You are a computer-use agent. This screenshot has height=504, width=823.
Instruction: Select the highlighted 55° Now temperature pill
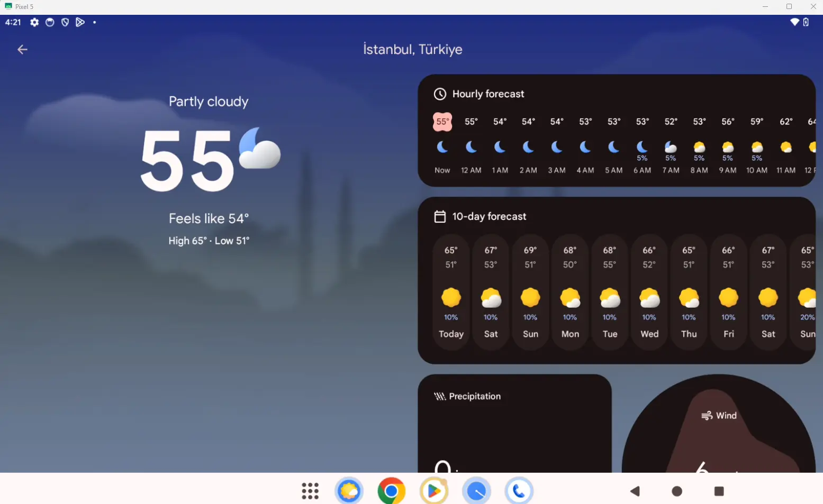tap(442, 122)
